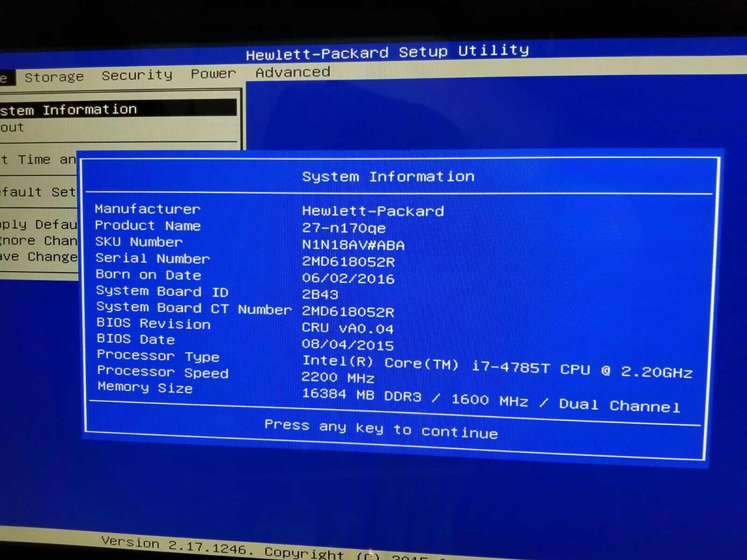747x560 pixels.
Task: Click the Intel Core i7-4785T processor value
Action: click(497, 367)
